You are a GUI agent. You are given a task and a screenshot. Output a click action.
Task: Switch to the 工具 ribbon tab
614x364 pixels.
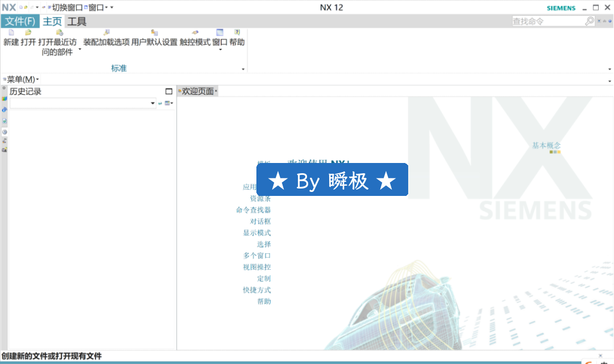(77, 22)
